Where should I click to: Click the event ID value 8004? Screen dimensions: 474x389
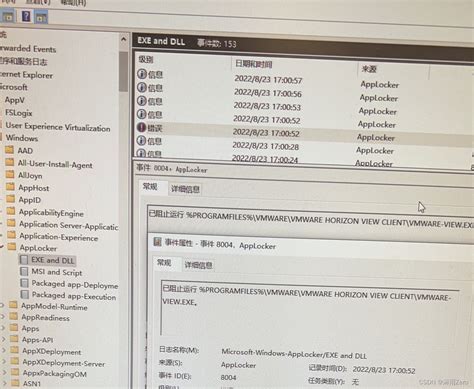[228, 377]
